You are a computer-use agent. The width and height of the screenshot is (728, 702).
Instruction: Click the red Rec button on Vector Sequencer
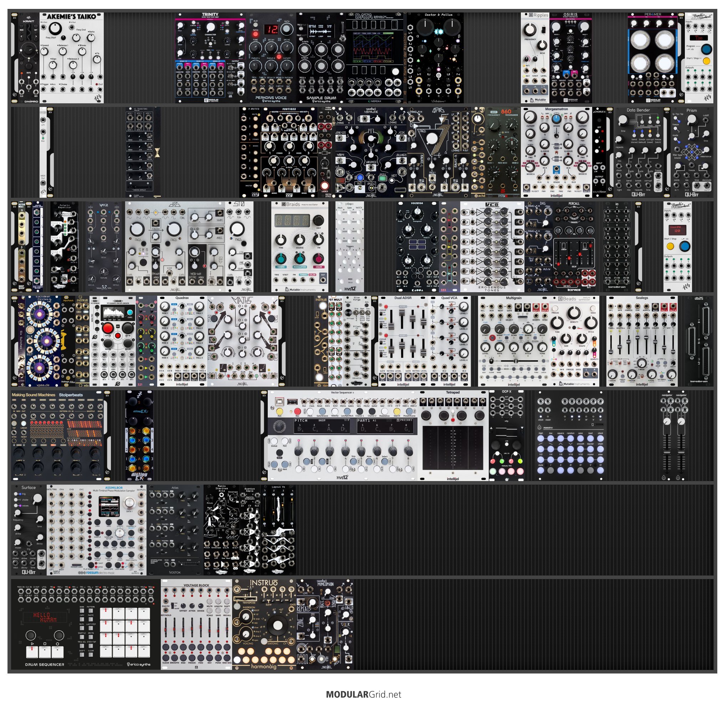(297, 411)
